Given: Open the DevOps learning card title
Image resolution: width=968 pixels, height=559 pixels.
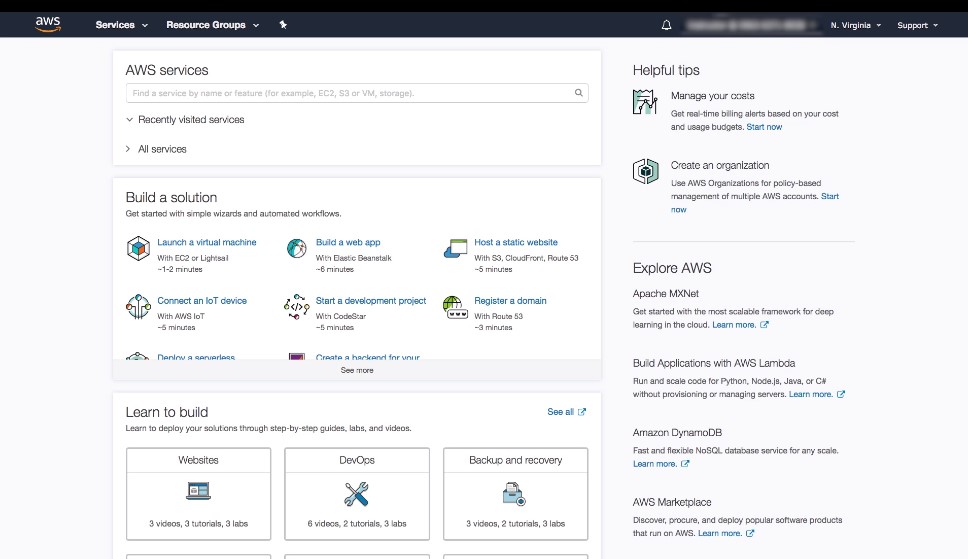Looking at the screenshot, I should (x=357, y=460).
